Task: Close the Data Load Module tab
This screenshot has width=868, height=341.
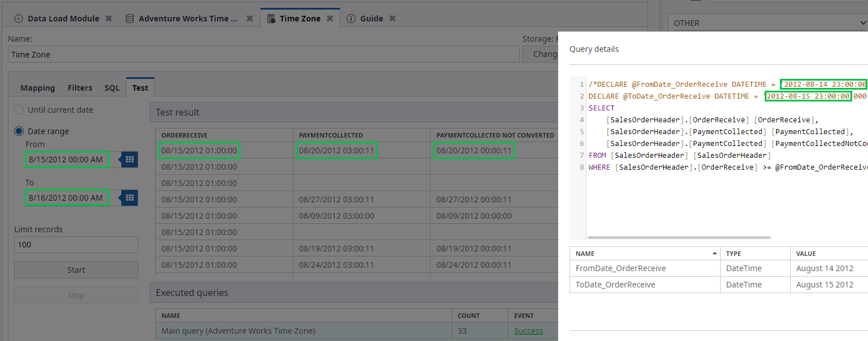Action: pos(108,19)
